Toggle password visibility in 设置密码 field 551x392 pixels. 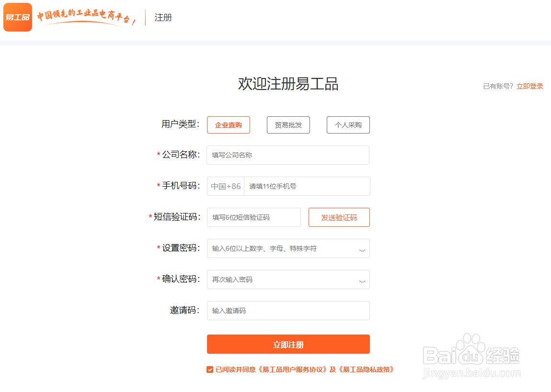(x=362, y=250)
